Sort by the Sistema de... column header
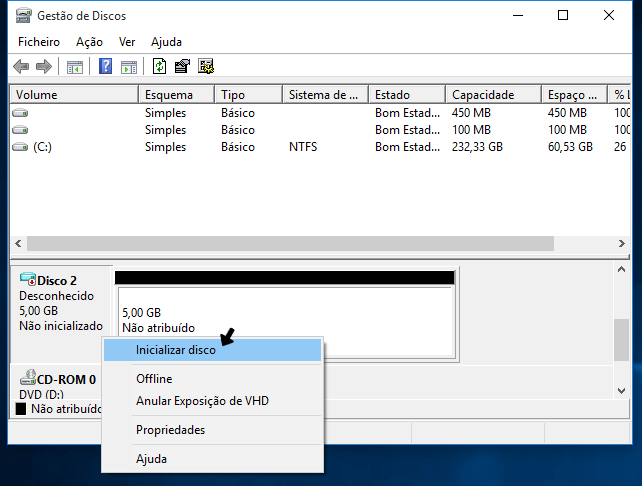The image size is (642, 486). point(326,95)
